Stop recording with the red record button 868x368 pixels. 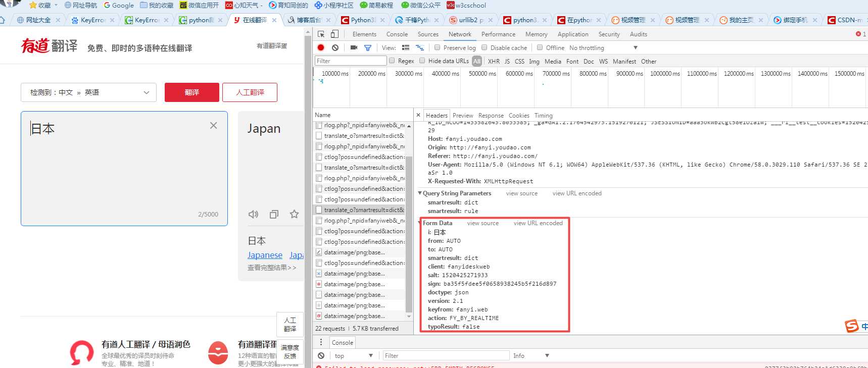[321, 47]
